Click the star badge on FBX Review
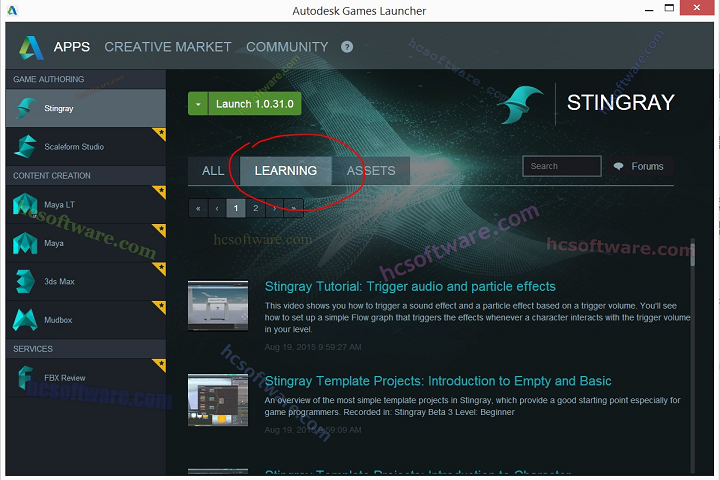This screenshot has height=480, width=720. [x=160, y=364]
